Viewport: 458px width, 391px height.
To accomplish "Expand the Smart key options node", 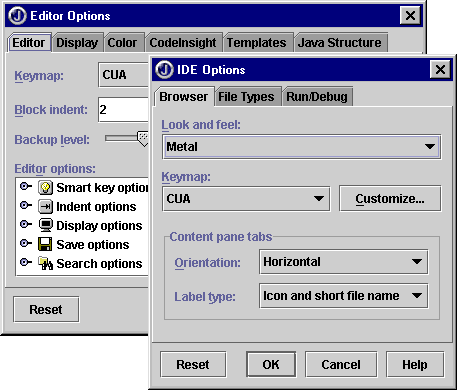I will click(25, 186).
